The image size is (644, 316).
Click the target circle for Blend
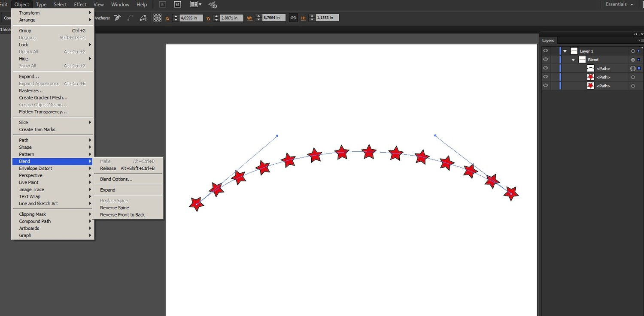pos(633,60)
